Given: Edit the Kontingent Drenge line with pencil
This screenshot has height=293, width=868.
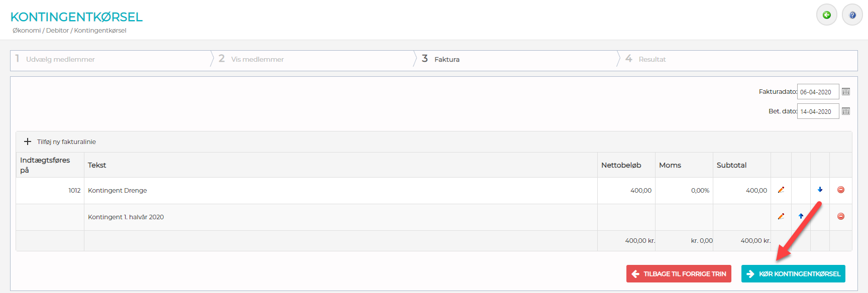Looking at the screenshot, I should click(x=781, y=190).
